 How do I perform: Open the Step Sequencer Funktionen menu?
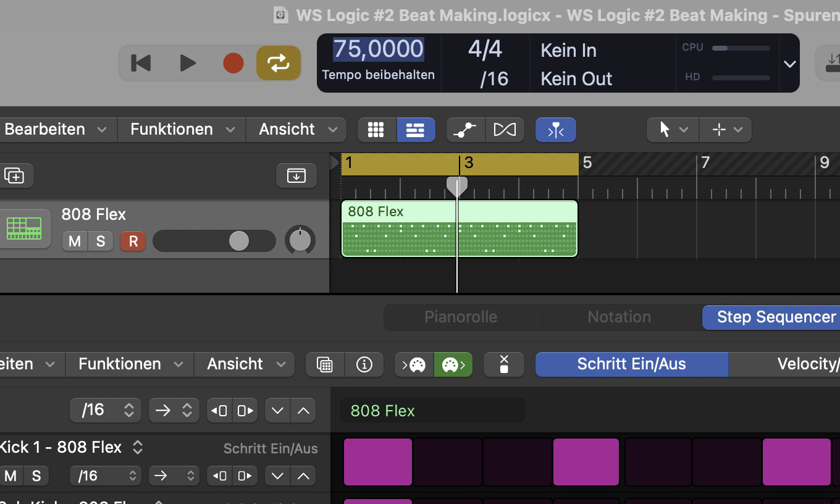pyautogui.click(x=129, y=364)
